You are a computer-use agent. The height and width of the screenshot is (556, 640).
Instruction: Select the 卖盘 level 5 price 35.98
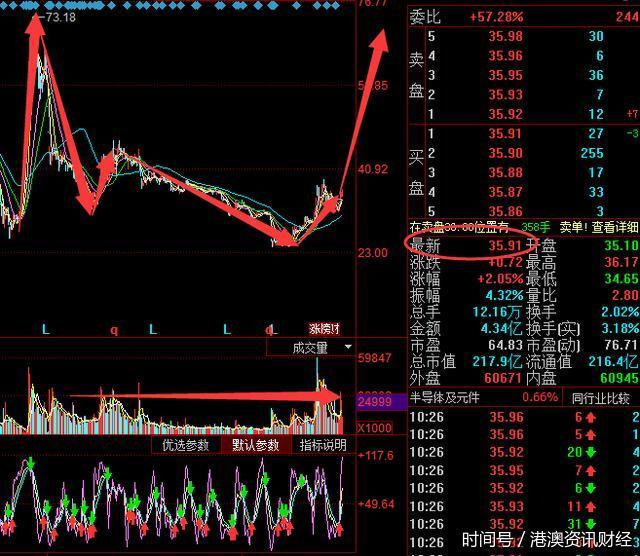tap(505, 36)
